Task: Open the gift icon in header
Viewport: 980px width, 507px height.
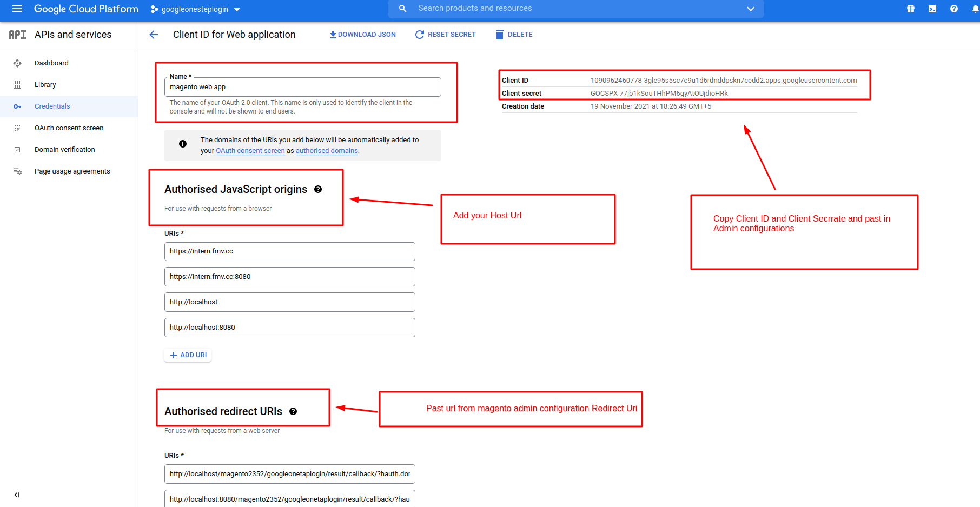Action: click(x=911, y=9)
